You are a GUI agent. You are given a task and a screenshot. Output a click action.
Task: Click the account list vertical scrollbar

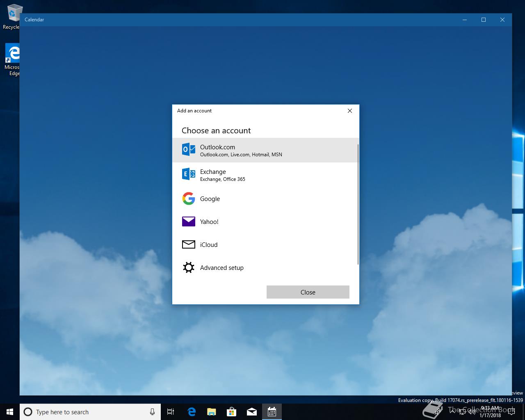coord(358,204)
